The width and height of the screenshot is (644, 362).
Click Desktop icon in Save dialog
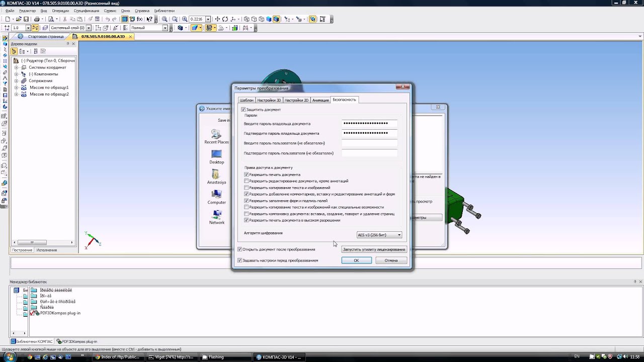[x=217, y=157]
